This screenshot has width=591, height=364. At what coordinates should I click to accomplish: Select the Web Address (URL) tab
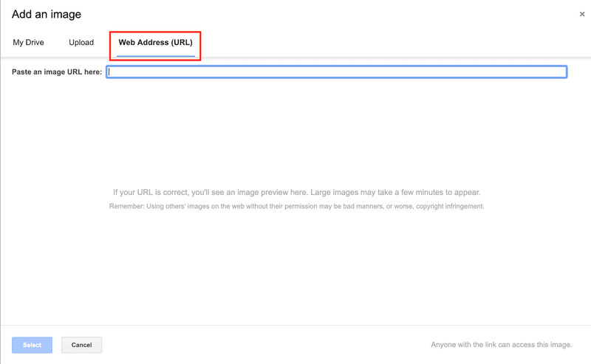[155, 43]
